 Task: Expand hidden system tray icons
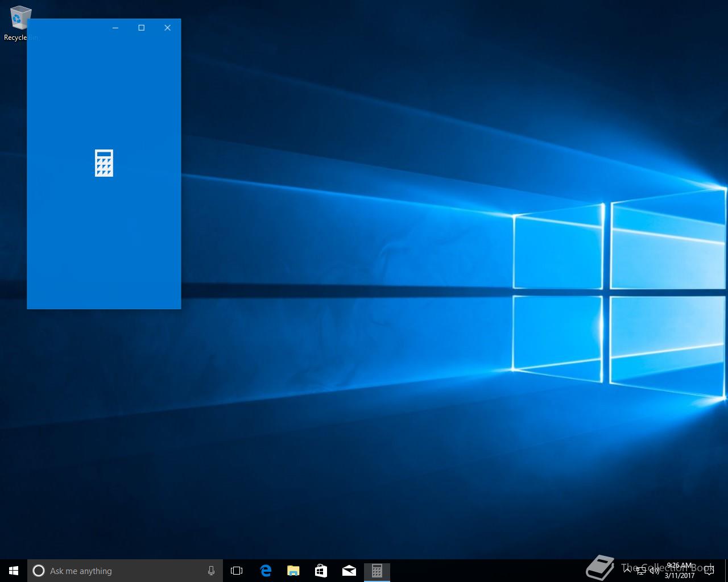627,571
